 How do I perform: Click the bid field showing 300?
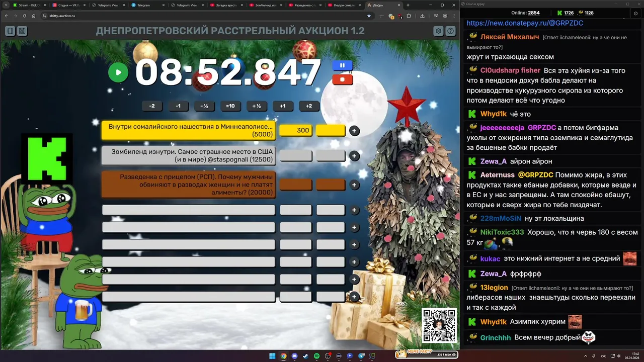pyautogui.click(x=296, y=131)
